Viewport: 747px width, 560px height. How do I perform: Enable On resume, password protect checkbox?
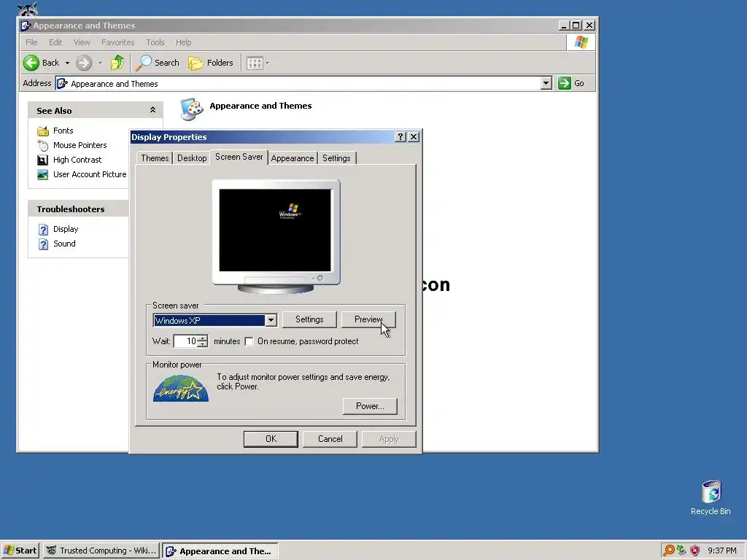[x=249, y=341]
